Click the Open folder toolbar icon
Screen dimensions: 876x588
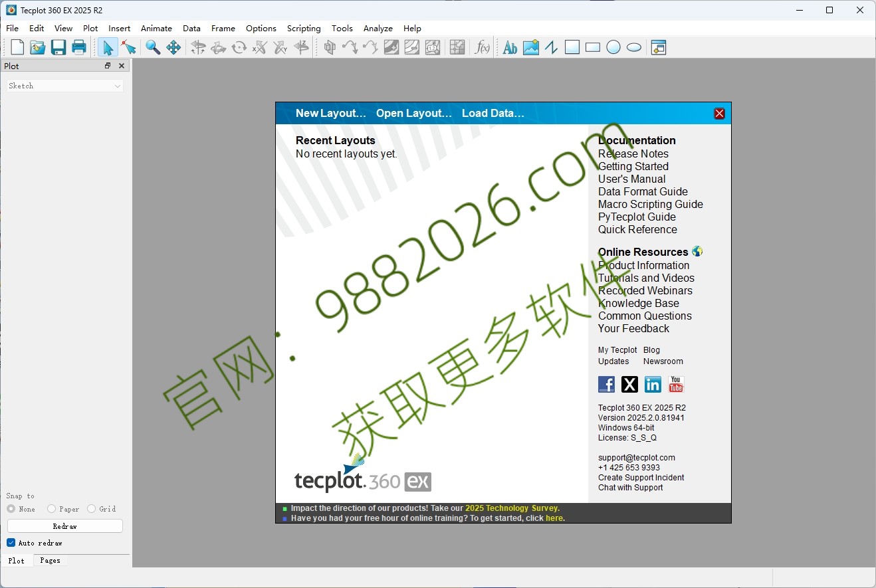point(38,47)
